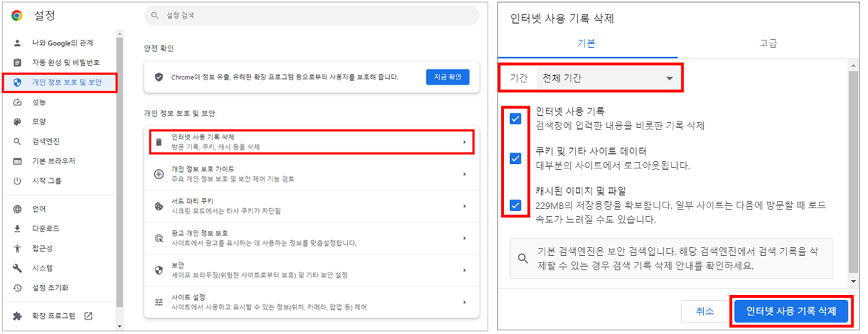Viewport: 868px width, 334px height.
Task: Click the Chrome logo next to 설정
Action: [17, 16]
